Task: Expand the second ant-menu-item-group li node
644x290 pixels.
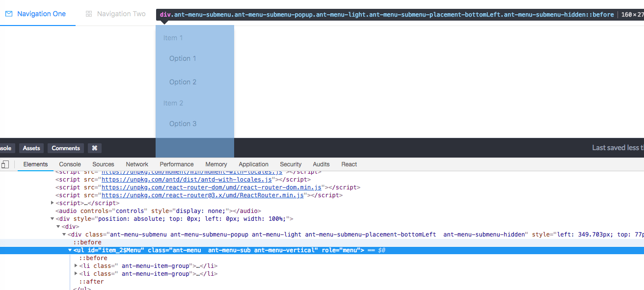Action: [76, 274]
